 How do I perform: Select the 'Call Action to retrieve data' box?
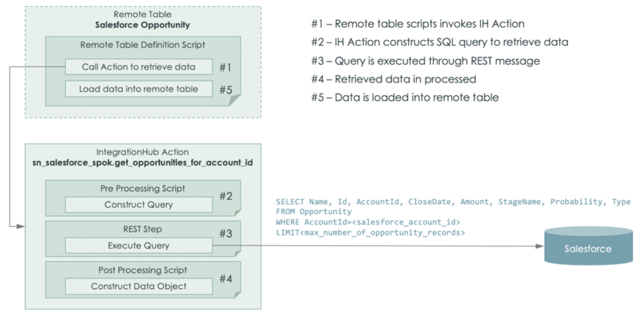click(x=139, y=66)
